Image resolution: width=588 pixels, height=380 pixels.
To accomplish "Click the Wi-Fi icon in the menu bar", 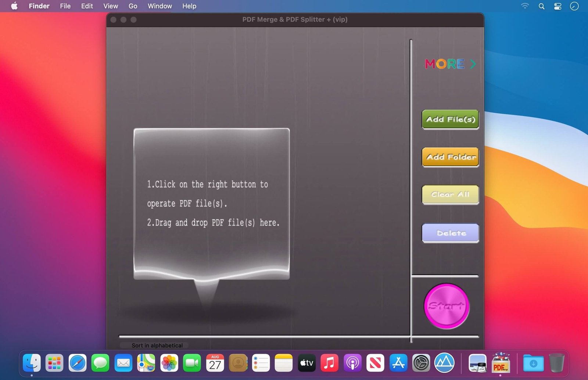I will [525, 6].
